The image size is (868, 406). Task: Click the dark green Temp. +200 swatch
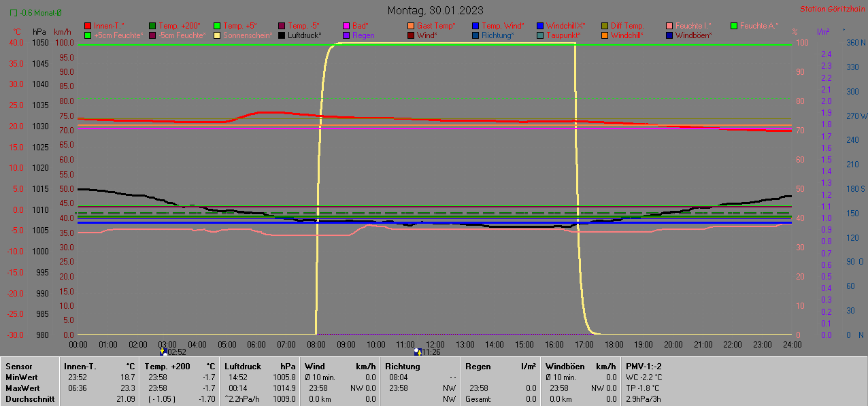(x=152, y=26)
